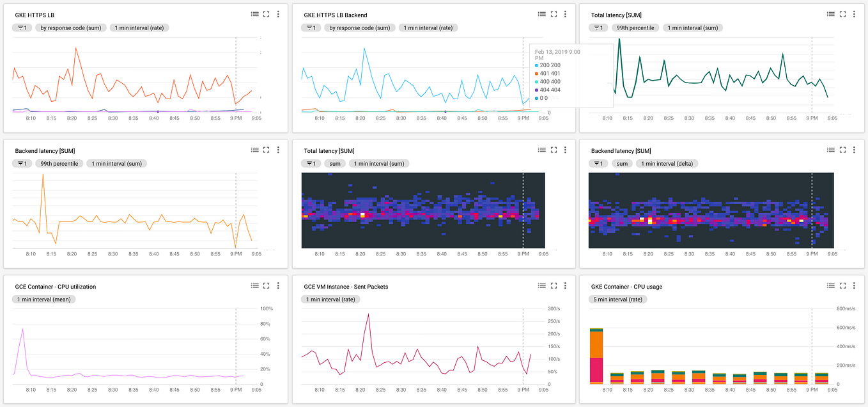Viewport: 868px width, 407px height.
Task: Toggle the 200 series in the tooltip legend
Action: pyautogui.click(x=550, y=65)
